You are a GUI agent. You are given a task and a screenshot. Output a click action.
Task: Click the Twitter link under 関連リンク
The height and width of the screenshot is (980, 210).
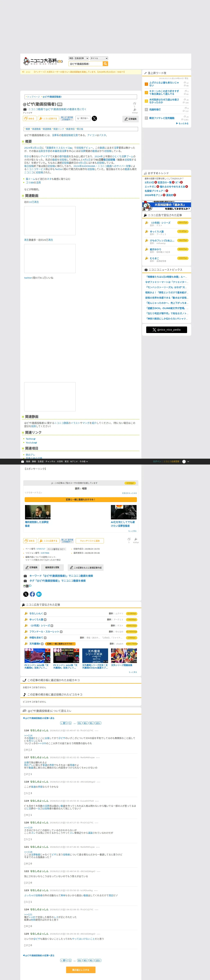(x=30, y=439)
